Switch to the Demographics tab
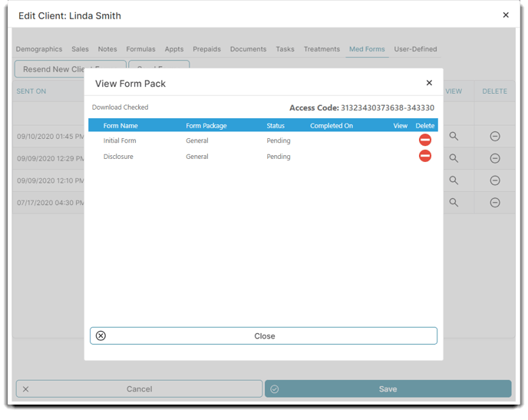Image resolution: width=528 pixels, height=420 pixels. click(39, 49)
